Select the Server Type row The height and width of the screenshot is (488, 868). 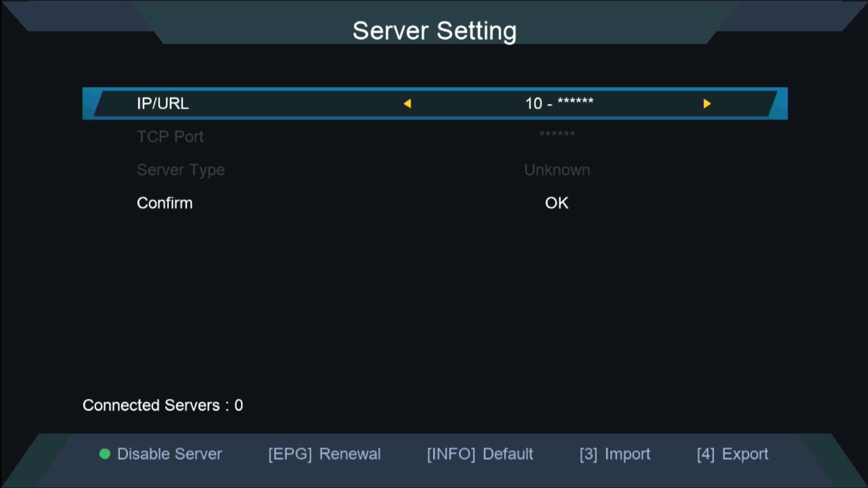[180, 170]
